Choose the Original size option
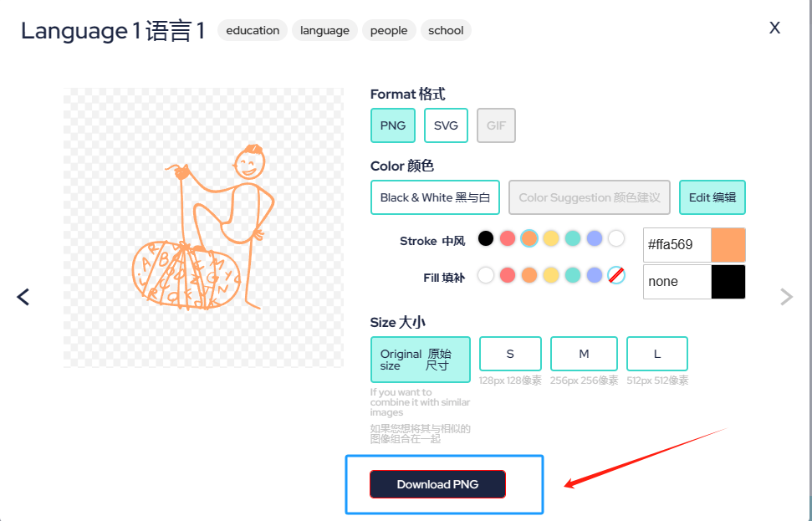This screenshot has height=521, width=812. pyautogui.click(x=421, y=360)
